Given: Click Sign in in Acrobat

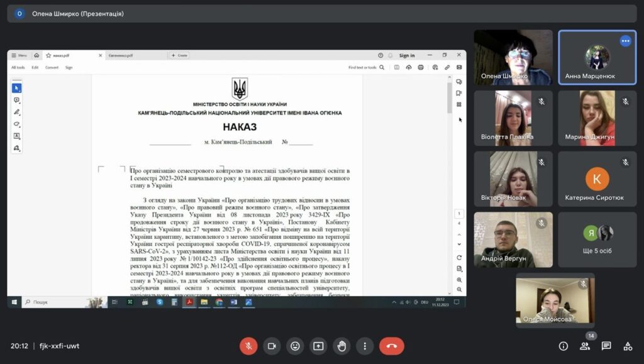Looking at the screenshot, I should [407, 55].
